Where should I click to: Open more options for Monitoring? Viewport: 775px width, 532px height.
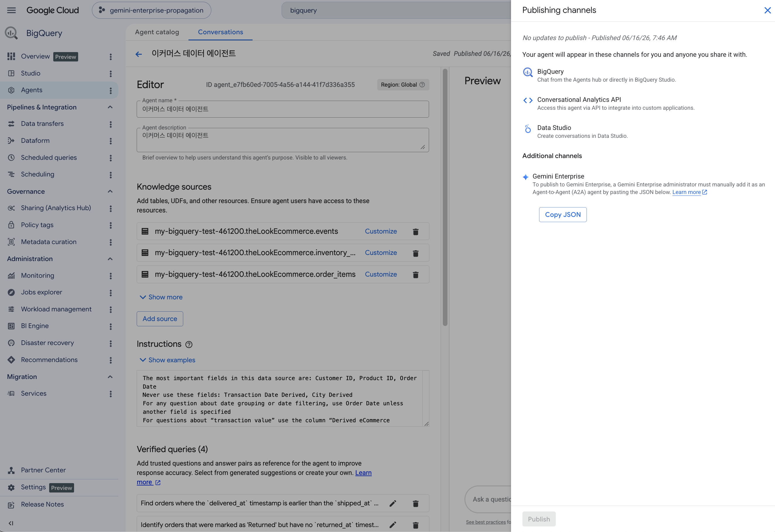click(x=111, y=276)
